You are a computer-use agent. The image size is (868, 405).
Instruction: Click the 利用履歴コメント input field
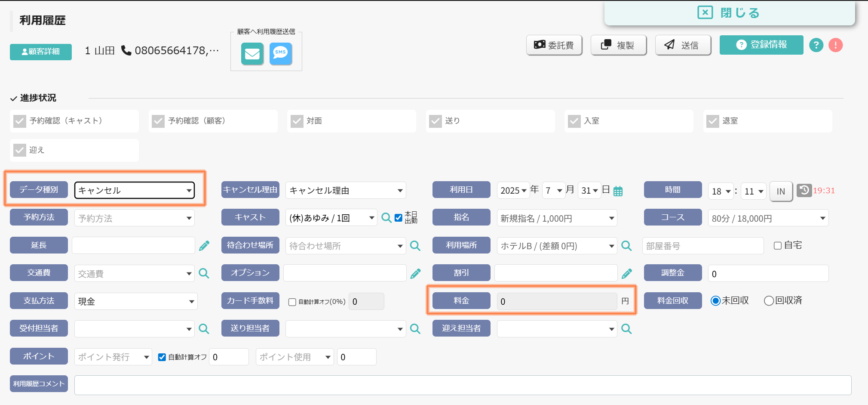pos(463,385)
